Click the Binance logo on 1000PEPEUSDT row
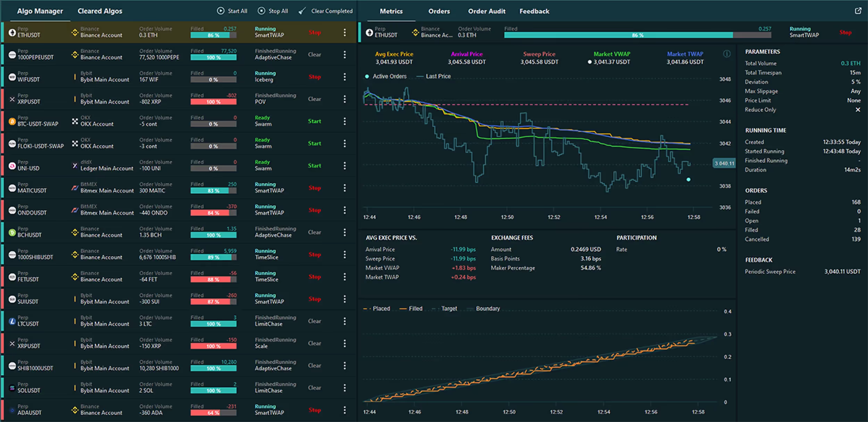This screenshot has height=422, width=868. [75, 55]
